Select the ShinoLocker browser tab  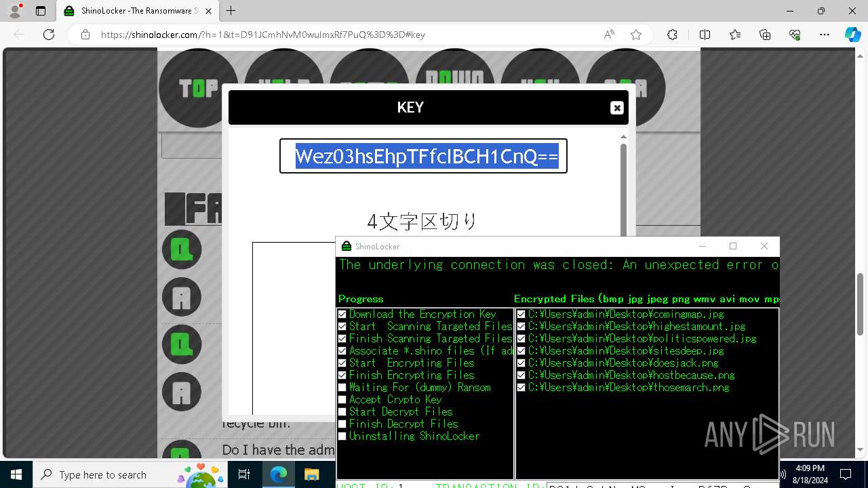(x=138, y=11)
